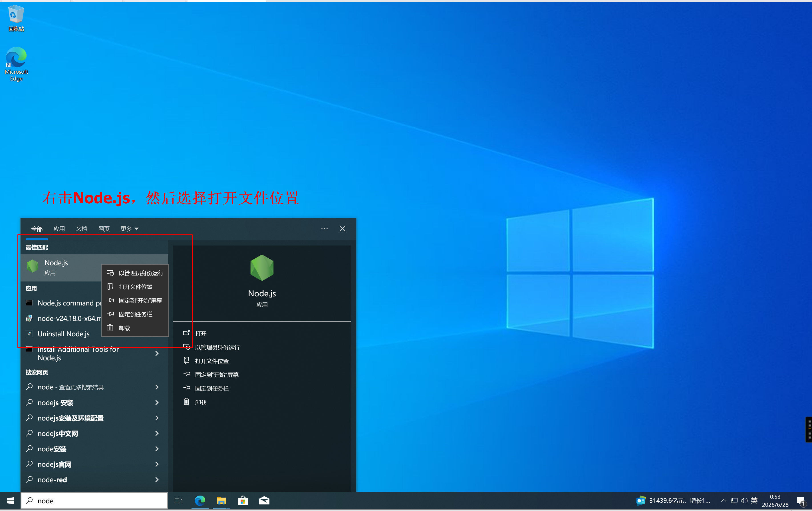Open the Recycle Bin desktop icon

click(16, 19)
